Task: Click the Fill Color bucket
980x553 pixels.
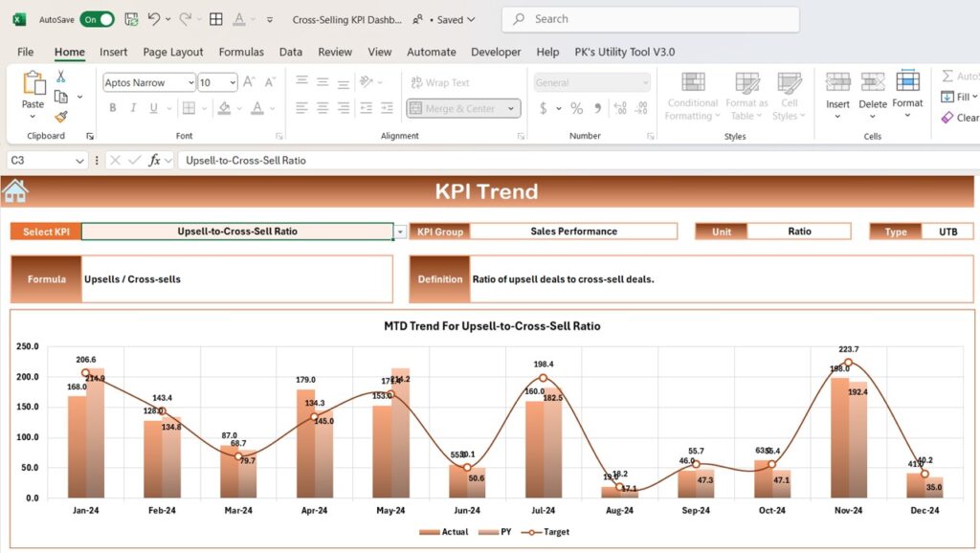Action: point(224,108)
